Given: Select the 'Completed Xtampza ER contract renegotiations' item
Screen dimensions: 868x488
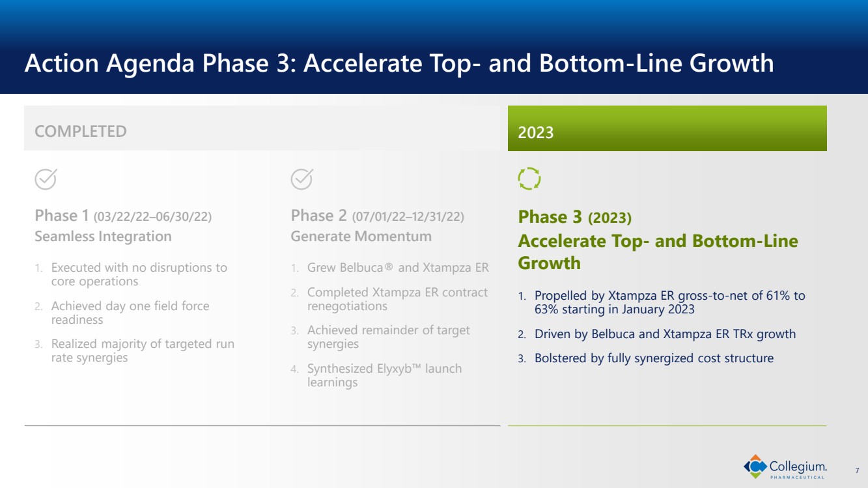Looking at the screenshot, I should pos(397,299).
